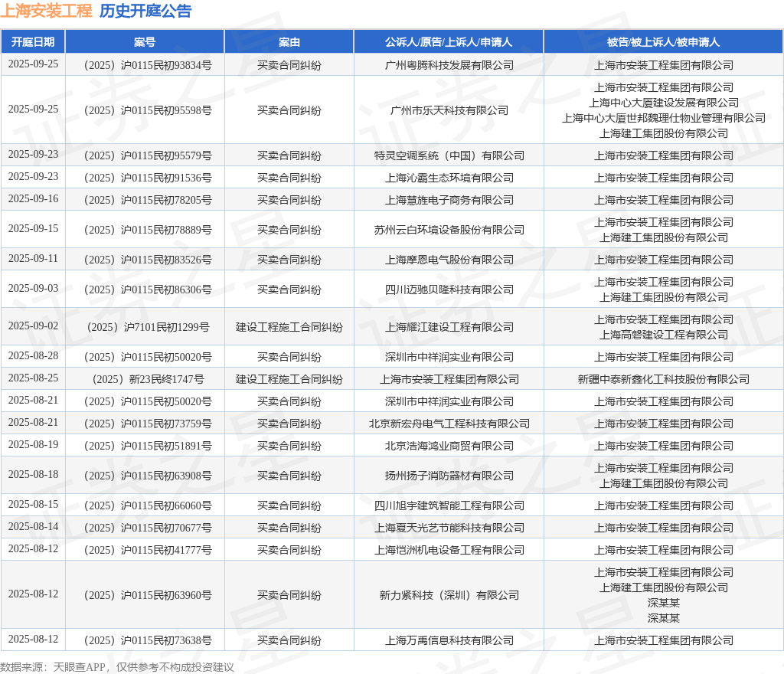Select case number (2025)沪0115民初63960号
The image size is (784, 674).
click(x=148, y=596)
